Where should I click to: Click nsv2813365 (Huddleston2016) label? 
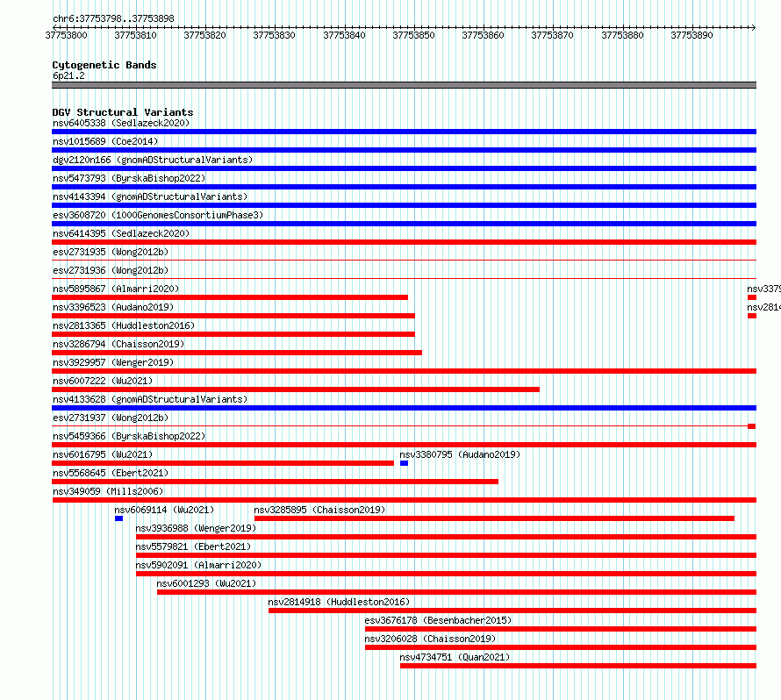tap(124, 325)
